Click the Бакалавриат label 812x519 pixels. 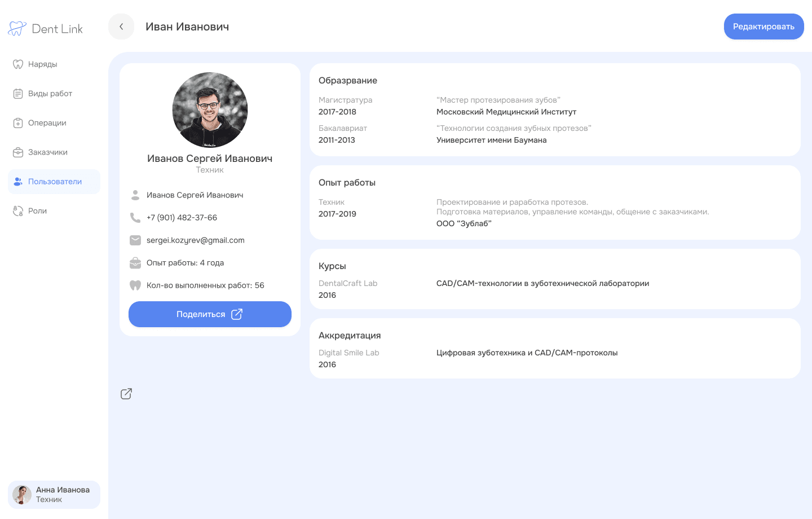(343, 128)
